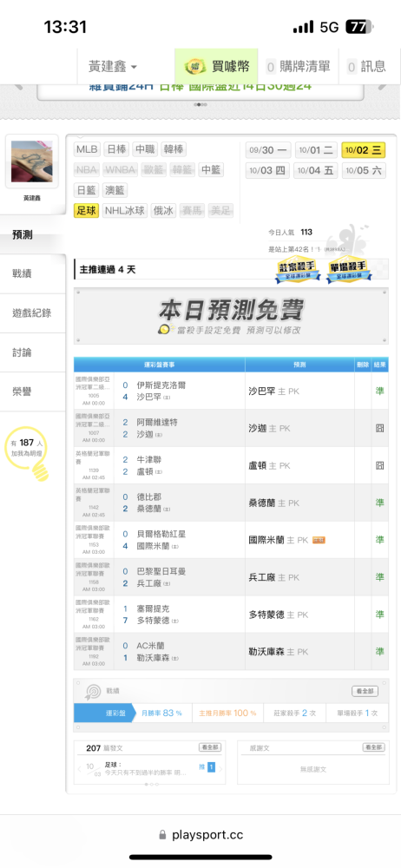
Task: Click 看全部 in the 戰績 panel
Action: tap(365, 692)
